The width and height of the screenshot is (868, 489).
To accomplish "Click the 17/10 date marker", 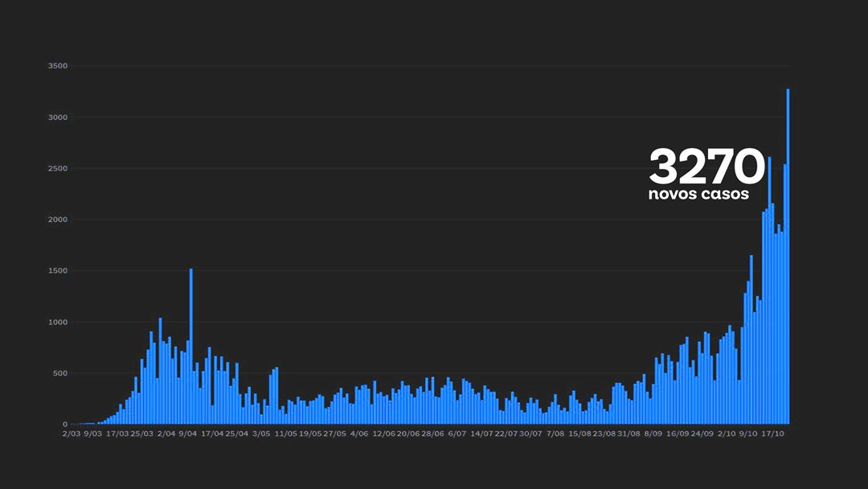I will pos(773,434).
